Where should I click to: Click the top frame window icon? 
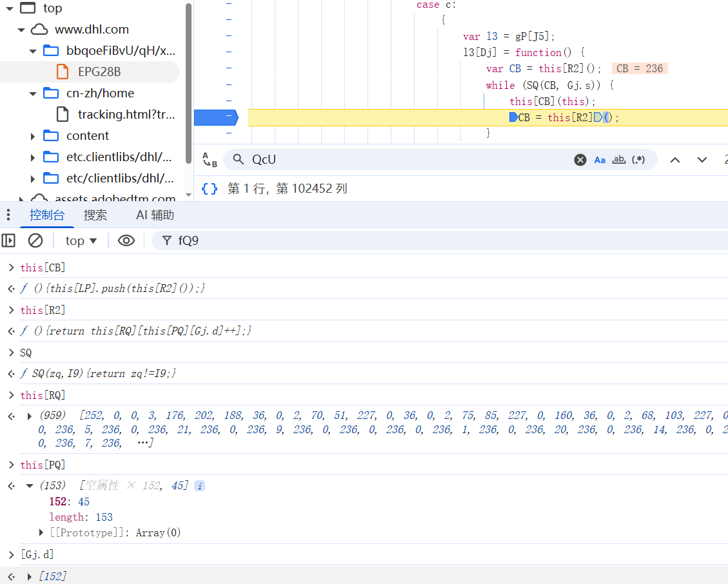click(27, 8)
